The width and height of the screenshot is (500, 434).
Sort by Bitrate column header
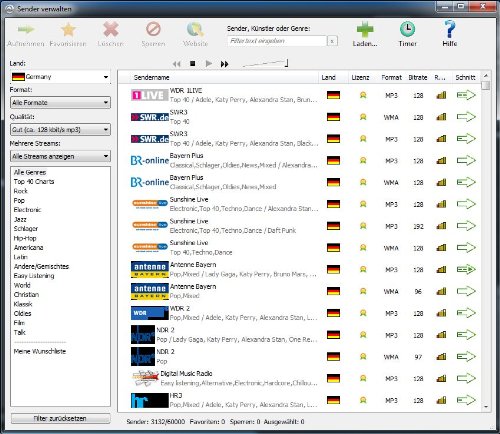[418, 77]
